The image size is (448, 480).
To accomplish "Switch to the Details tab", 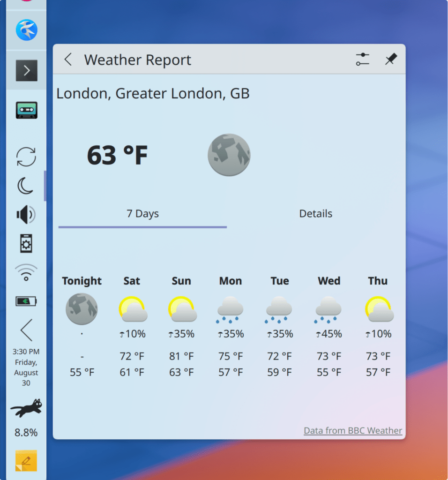I will (315, 214).
